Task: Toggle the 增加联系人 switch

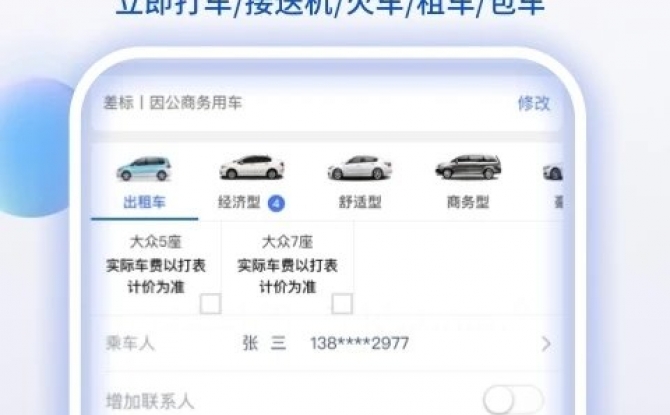Action: point(513,400)
